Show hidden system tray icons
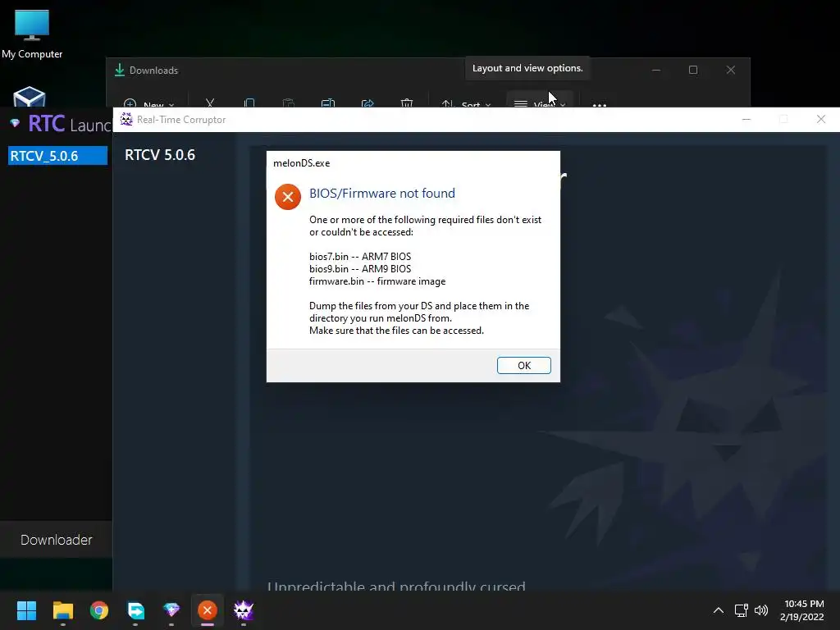Image resolution: width=840 pixels, height=630 pixels. coord(719,610)
